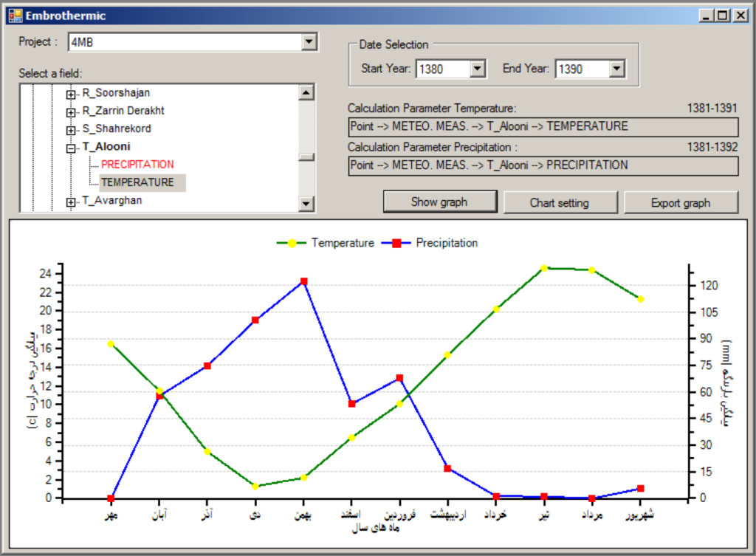Select the TEMPERATURE field in tree

pyautogui.click(x=137, y=182)
